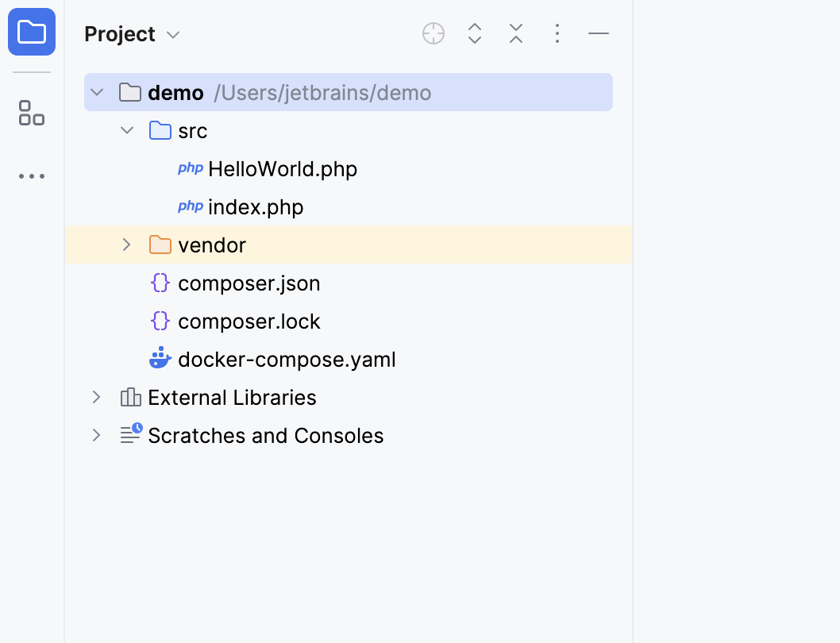Click Select Opened File crosshair icon
The height and width of the screenshot is (643, 840).
[433, 34]
